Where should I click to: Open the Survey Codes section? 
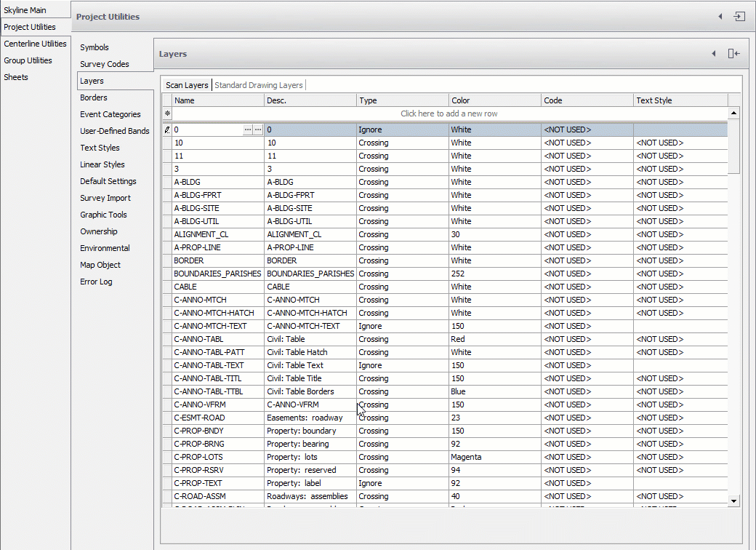tap(105, 64)
